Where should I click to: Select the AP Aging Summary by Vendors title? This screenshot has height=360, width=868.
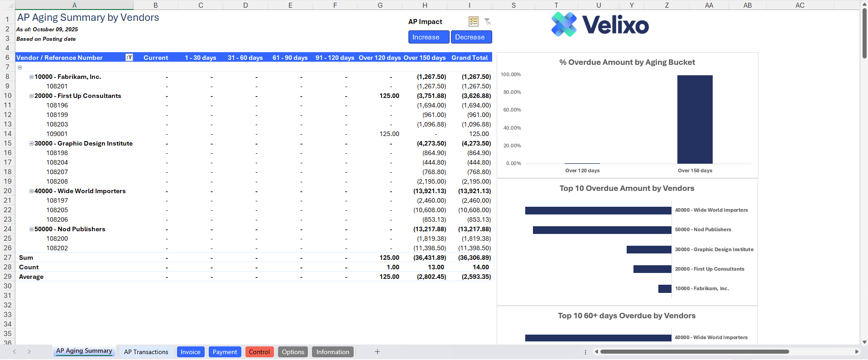(88, 18)
